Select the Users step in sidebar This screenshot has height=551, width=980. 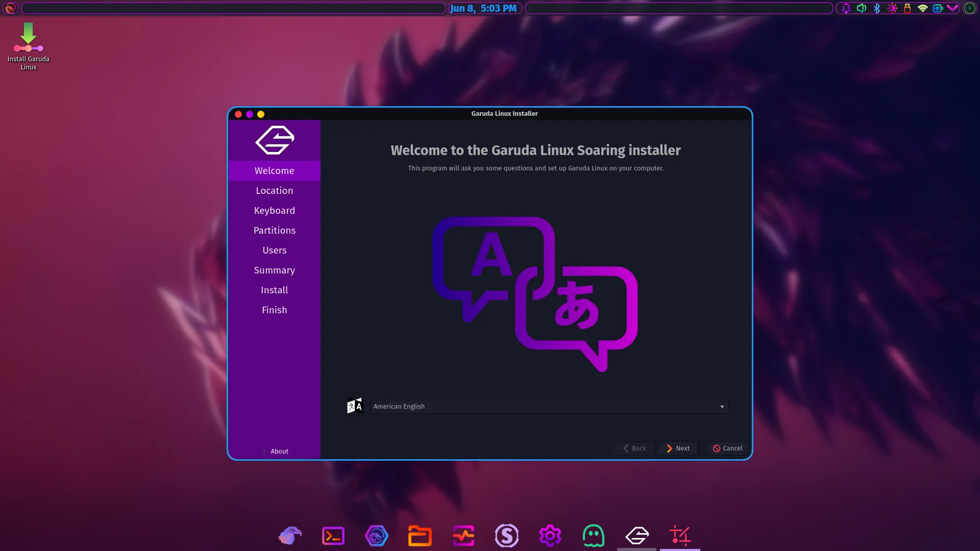point(275,251)
